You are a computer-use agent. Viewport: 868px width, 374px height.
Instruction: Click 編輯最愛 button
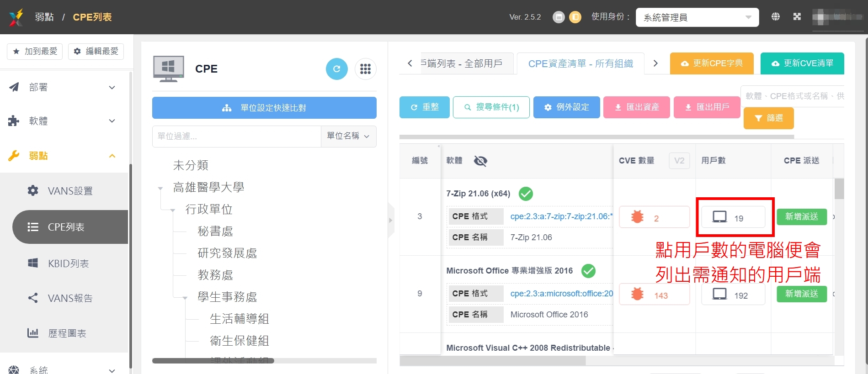point(96,51)
